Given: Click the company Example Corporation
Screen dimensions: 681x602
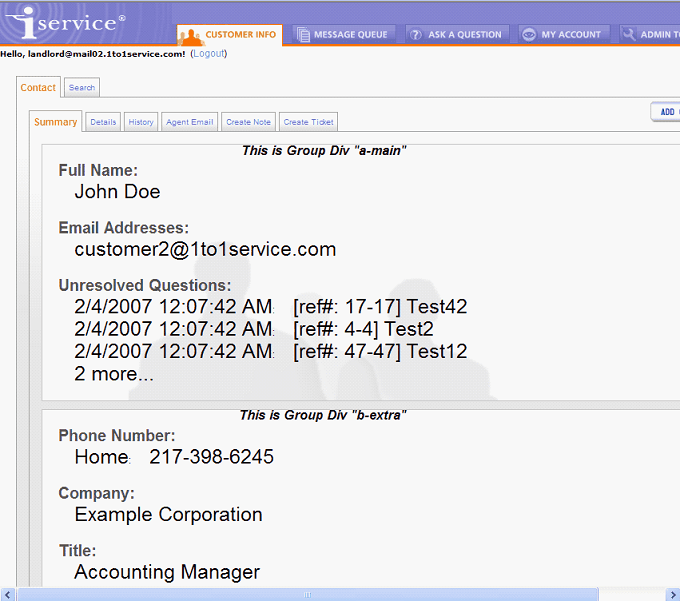Looking at the screenshot, I should pos(169,515).
